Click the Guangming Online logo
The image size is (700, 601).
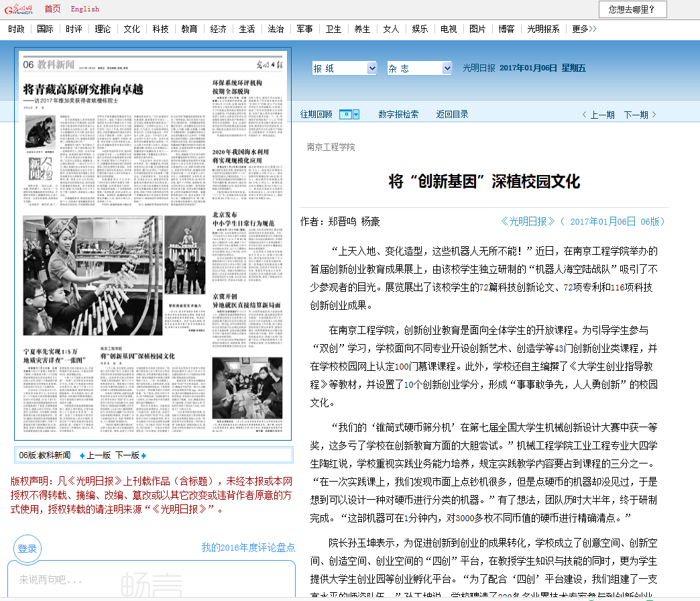click(18, 9)
